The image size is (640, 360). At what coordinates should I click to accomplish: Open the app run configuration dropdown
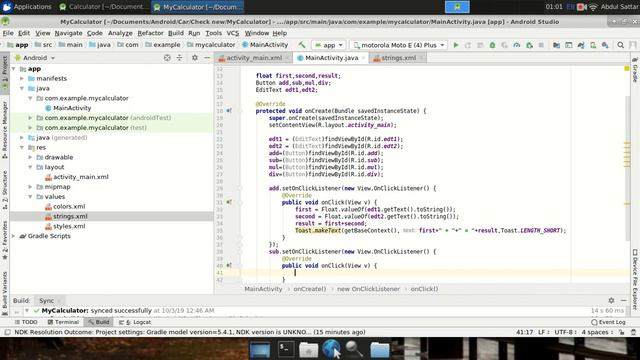329,45
